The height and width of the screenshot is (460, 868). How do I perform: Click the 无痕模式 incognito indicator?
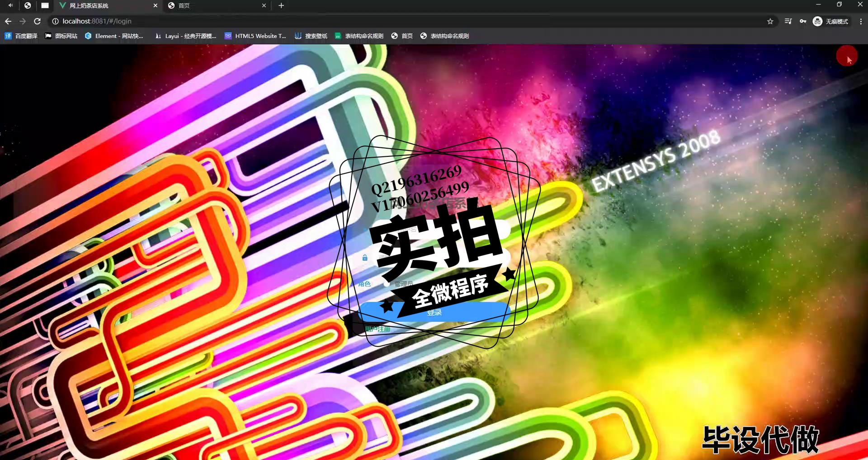pos(831,21)
